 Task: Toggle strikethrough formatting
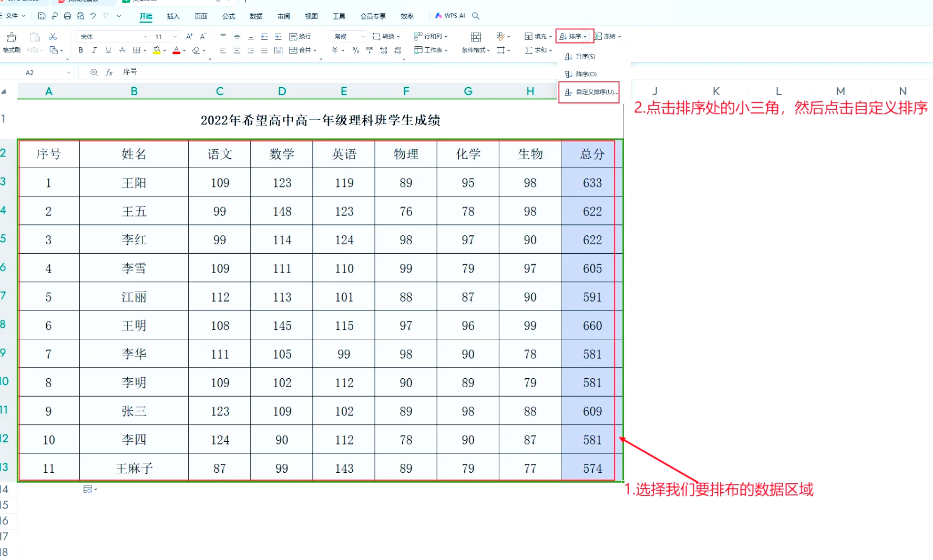coord(121,50)
